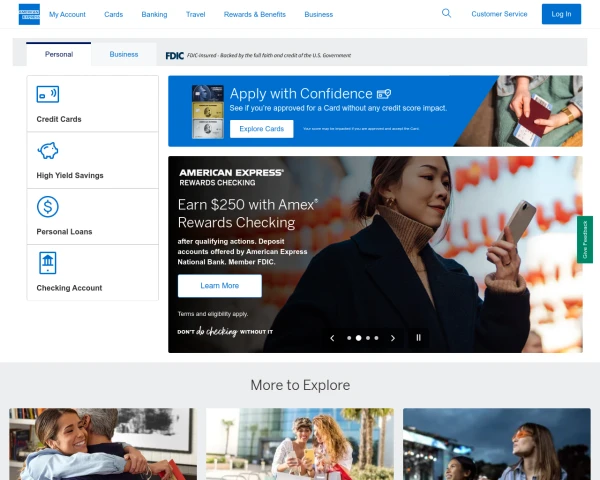Select the second carousel dot
Image resolution: width=600 pixels, height=480 pixels.
[x=359, y=338]
